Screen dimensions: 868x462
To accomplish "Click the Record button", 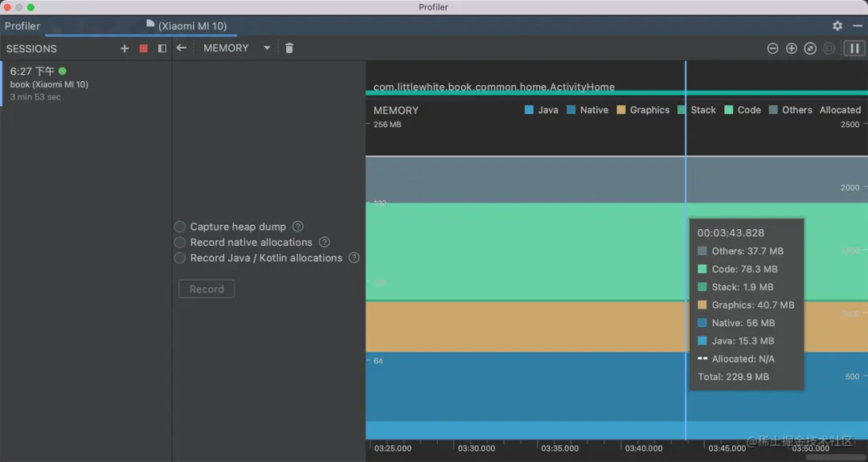I will [207, 289].
